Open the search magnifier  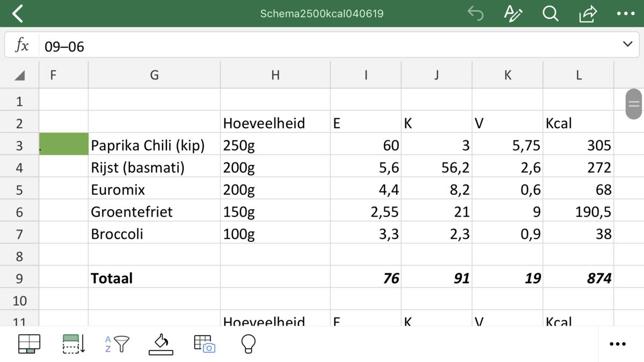pos(551,13)
